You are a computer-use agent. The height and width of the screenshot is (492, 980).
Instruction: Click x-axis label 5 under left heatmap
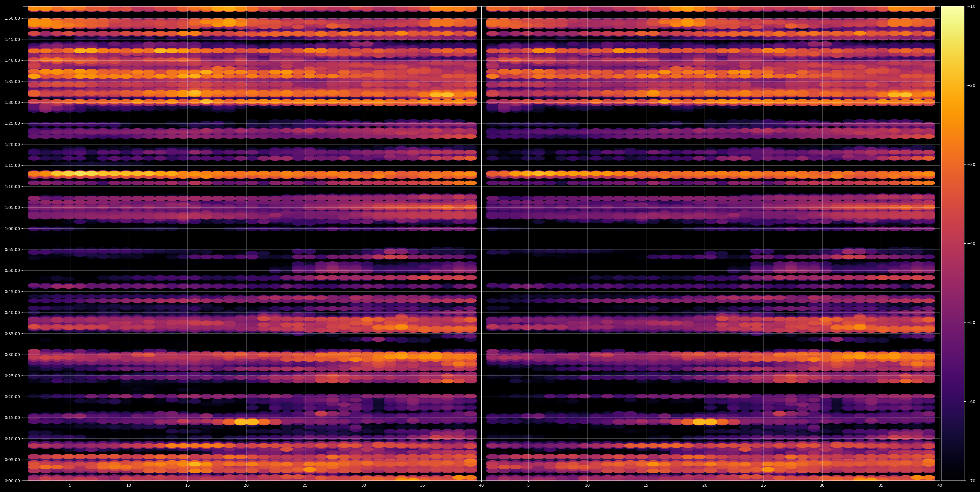coord(70,486)
